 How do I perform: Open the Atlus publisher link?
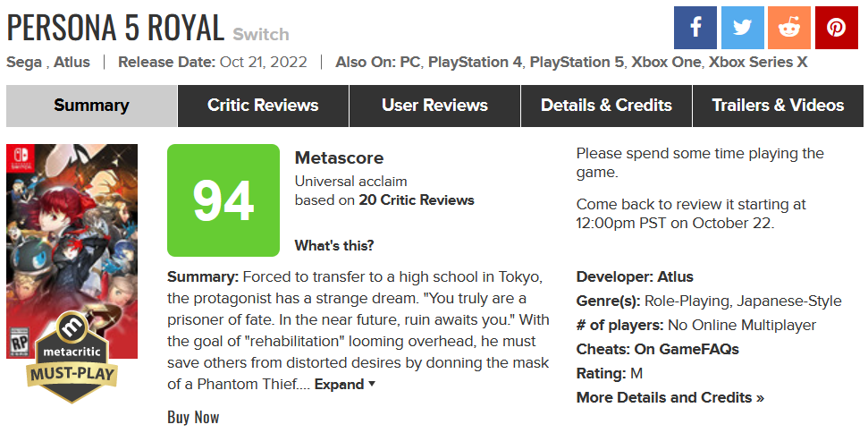72,62
